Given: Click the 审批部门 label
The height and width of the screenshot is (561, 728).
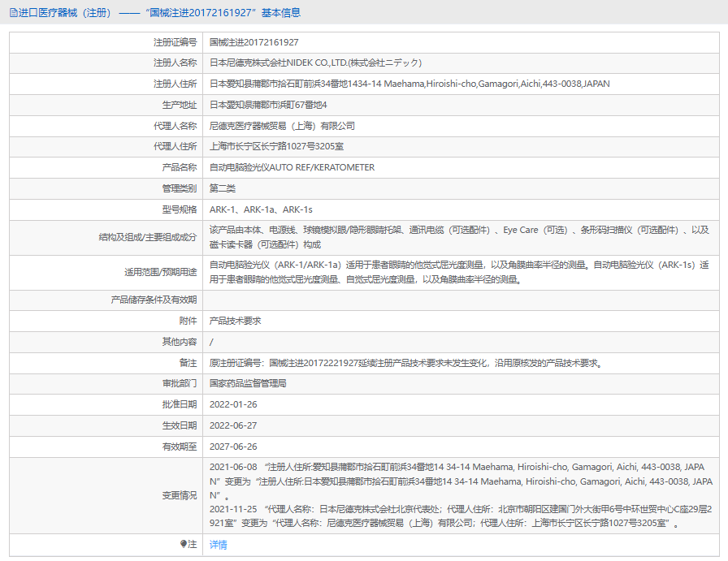Looking at the screenshot, I should tap(180, 383).
